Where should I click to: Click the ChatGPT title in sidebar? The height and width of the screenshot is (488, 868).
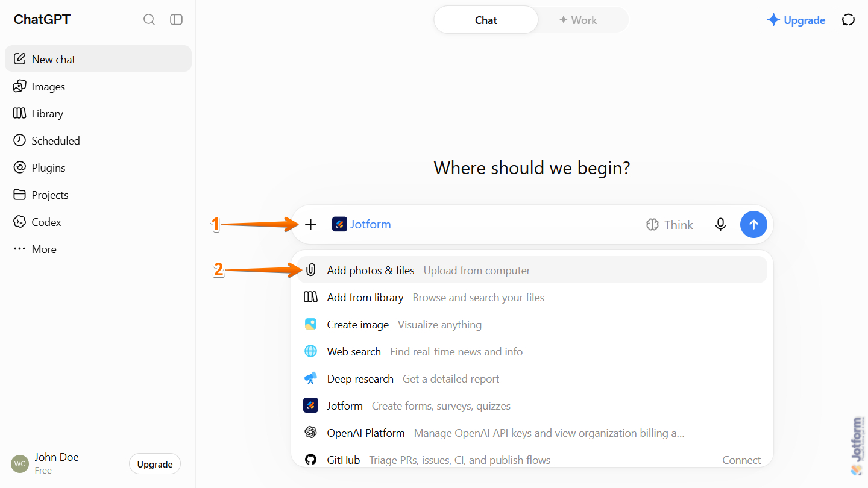(x=42, y=19)
